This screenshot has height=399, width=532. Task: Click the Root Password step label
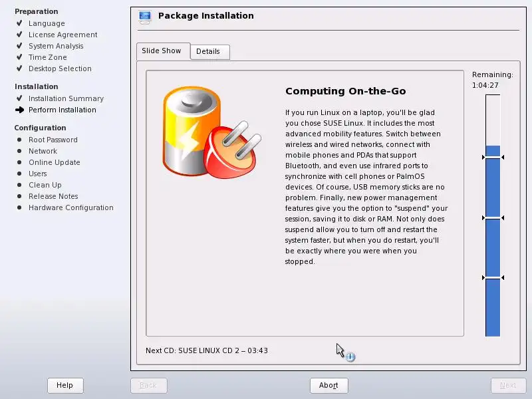[x=53, y=140]
